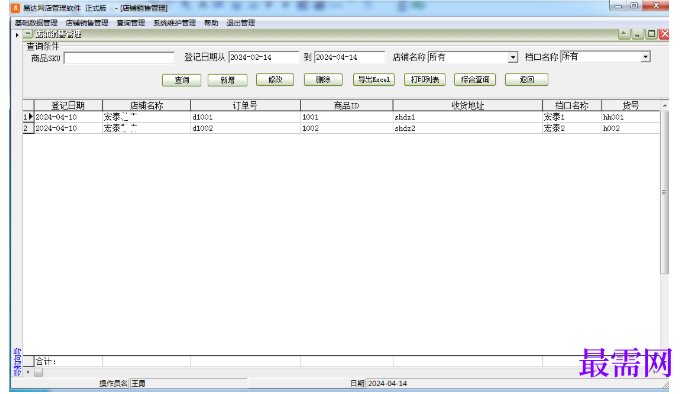
Task: Click the 商品ID column header
Action: [347, 105]
